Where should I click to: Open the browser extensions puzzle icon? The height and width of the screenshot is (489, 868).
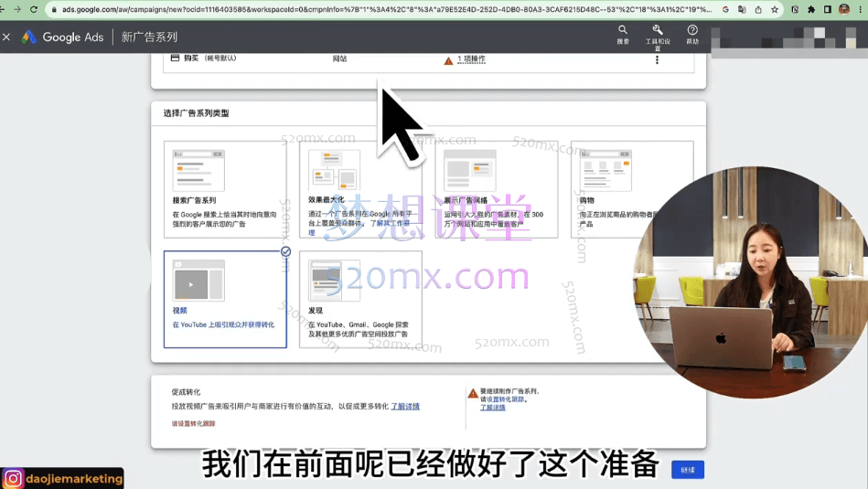tap(811, 9)
